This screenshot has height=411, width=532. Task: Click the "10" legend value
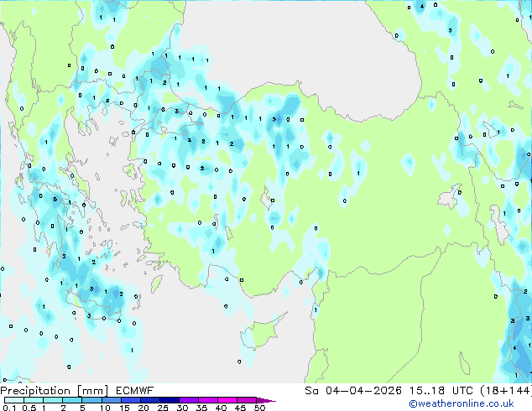[105, 408]
